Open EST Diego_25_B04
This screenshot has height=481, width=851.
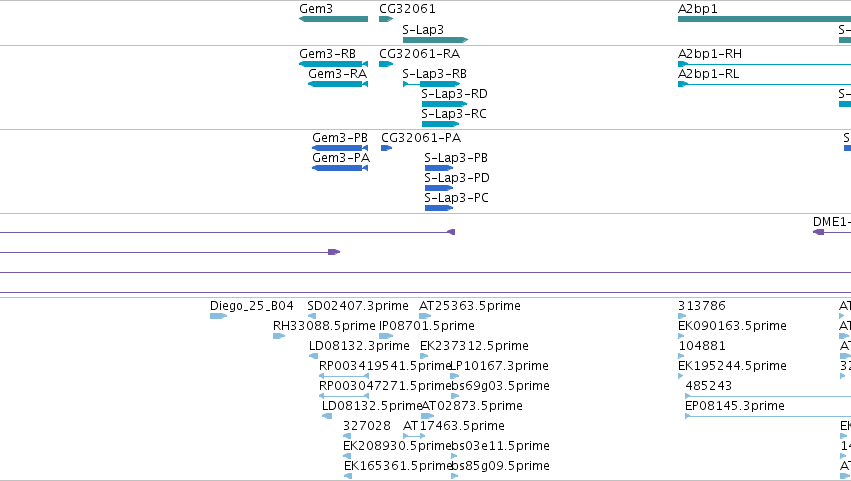[218, 316]
